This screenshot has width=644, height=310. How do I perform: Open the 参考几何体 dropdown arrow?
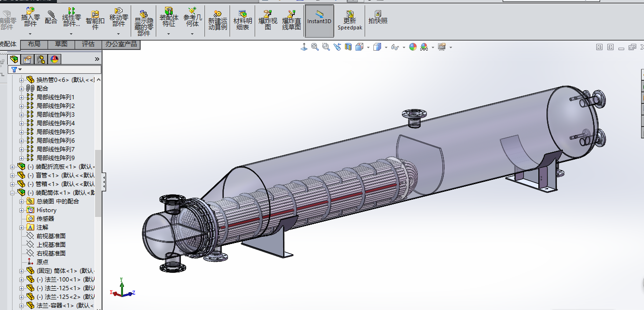[192, 34]
